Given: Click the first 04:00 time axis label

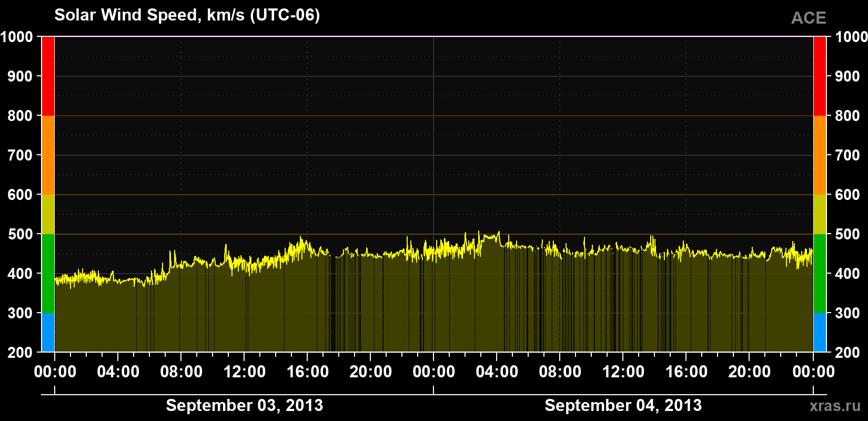Looking at the screenshot, I should coord(118,372).
